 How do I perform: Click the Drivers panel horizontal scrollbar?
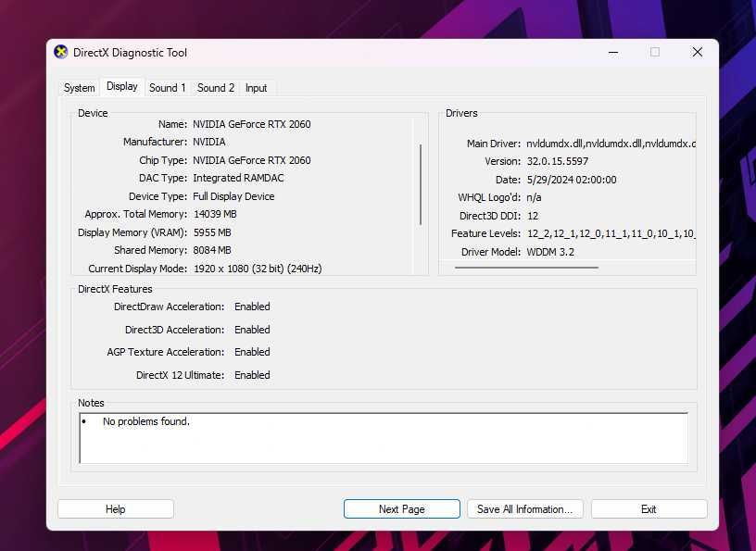click(526, 267)
